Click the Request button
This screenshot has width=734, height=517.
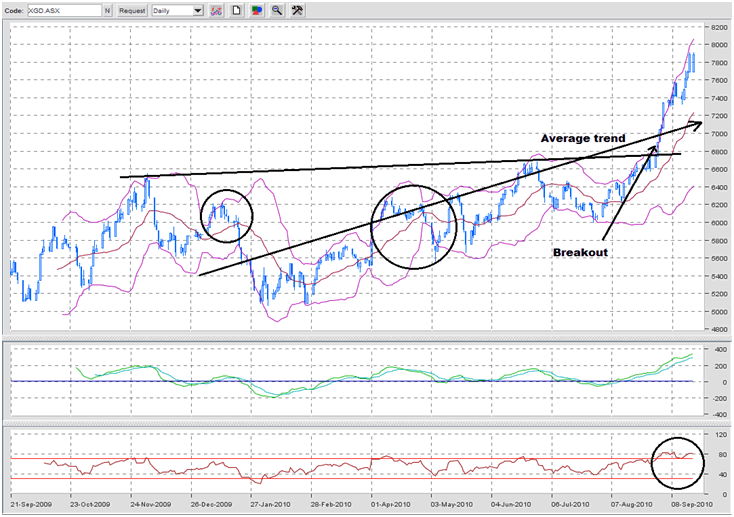(131, 10)
